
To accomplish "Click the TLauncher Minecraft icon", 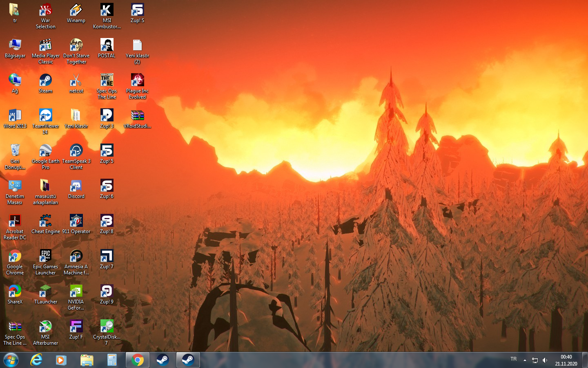I will pyautogui.click(x=46, y=294).
